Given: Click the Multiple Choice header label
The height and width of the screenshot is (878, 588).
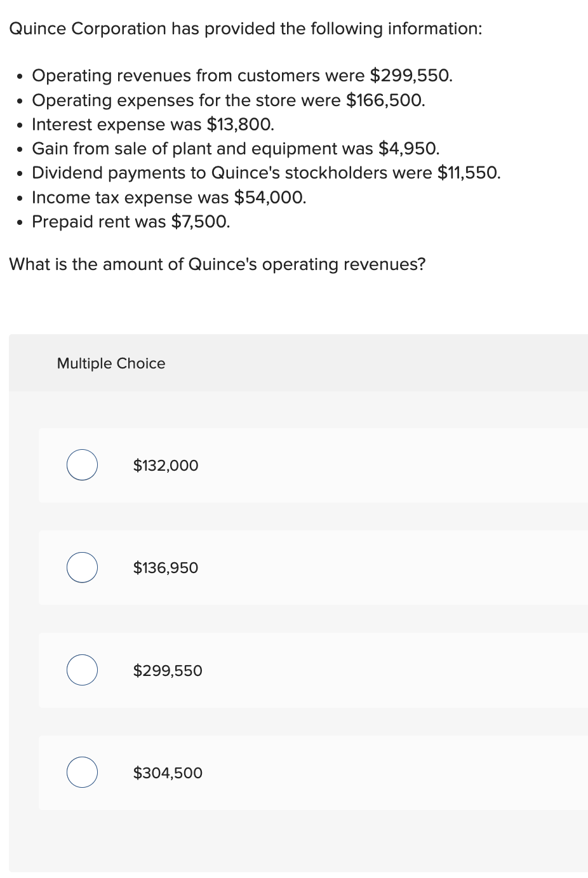Looking at the screenshot, I should (110, 363).
